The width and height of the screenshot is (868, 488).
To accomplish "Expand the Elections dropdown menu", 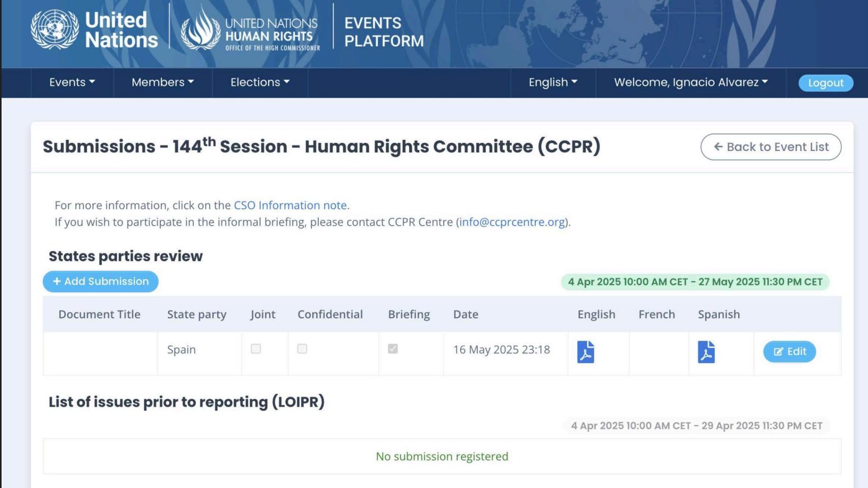I will click(260, 82).
